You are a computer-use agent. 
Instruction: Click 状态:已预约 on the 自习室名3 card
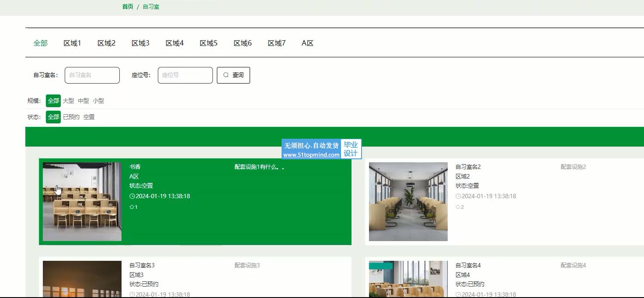coord(144,284)
